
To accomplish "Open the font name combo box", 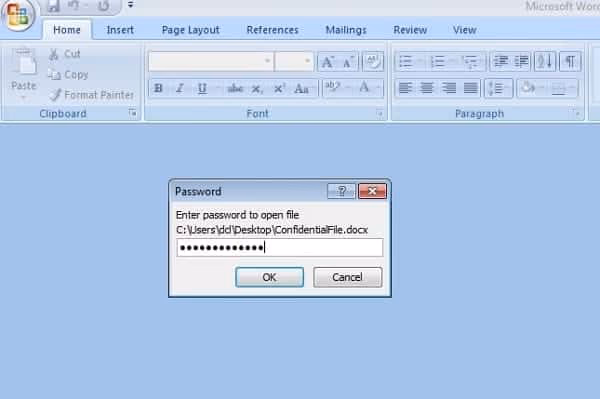I will click(211, 61).
